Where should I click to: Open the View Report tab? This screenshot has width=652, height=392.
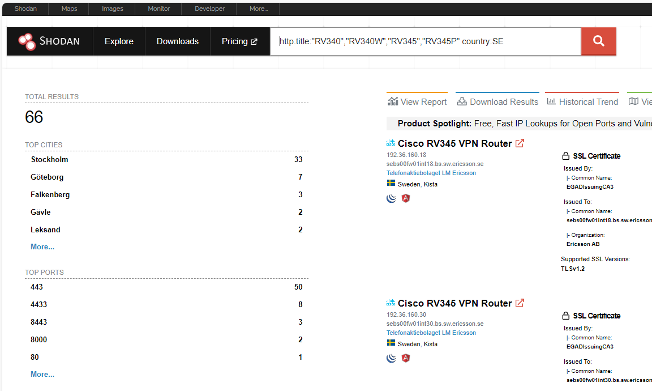417,101
